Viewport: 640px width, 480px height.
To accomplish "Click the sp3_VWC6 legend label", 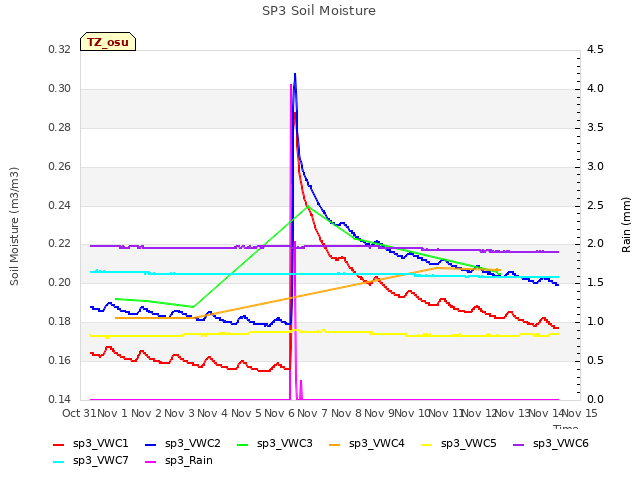I will tap(560, 443).
